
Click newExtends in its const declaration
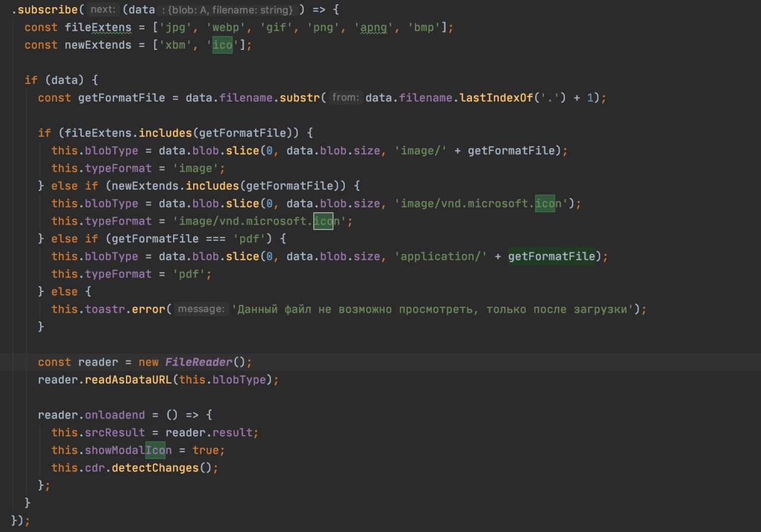pyautogui.click(x=98, y=45)
